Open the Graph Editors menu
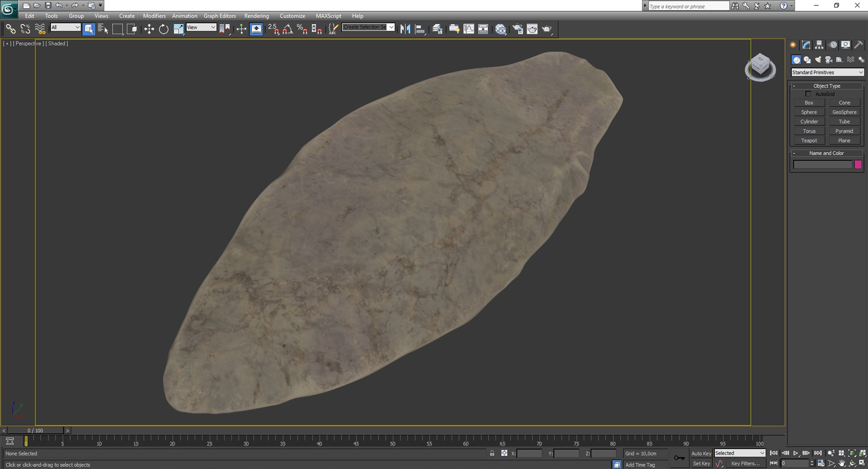 pyautogui.click(x=220, y=16)
